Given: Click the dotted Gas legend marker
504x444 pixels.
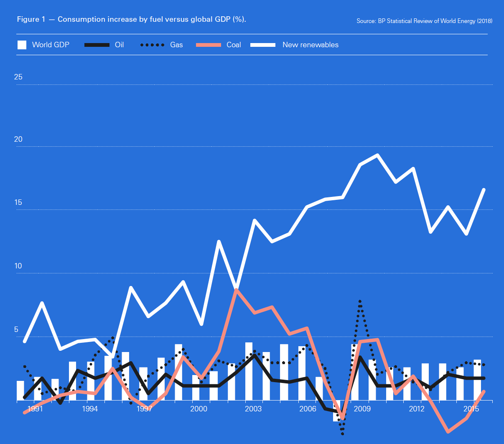Looking at the screenshot, I should (x=153, y=45).
